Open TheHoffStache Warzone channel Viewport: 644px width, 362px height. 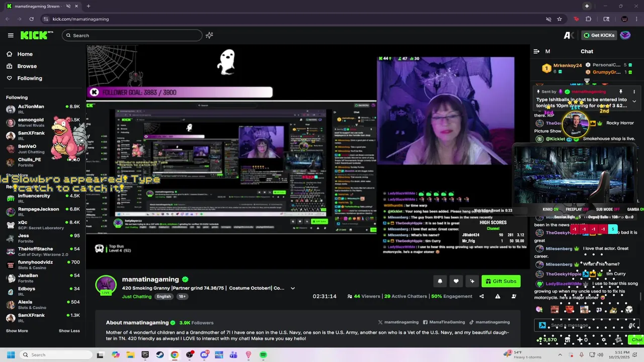point(43,251)
